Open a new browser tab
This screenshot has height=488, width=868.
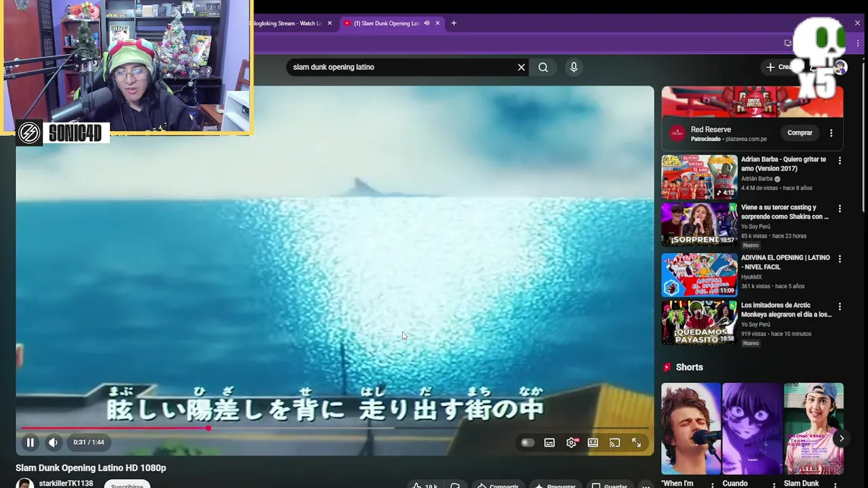pyautogui.click(x=454, y=23)
